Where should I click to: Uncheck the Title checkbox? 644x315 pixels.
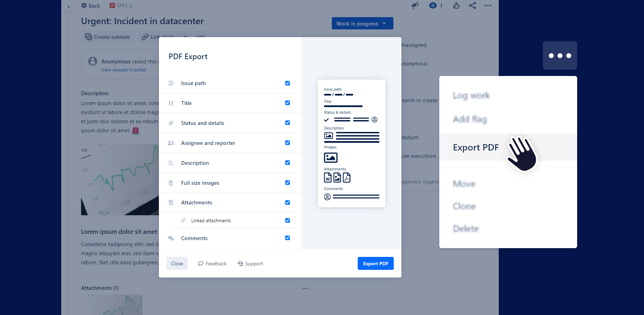tap(287, 103)
